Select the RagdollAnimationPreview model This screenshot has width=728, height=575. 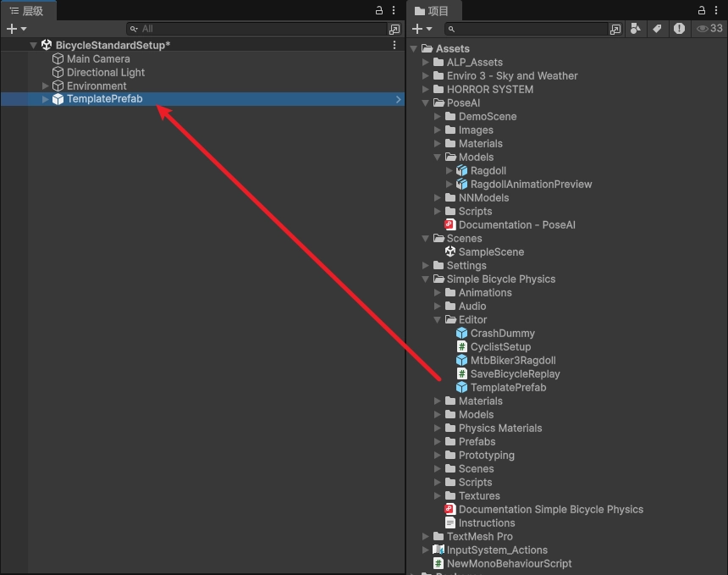coord(531,185)
